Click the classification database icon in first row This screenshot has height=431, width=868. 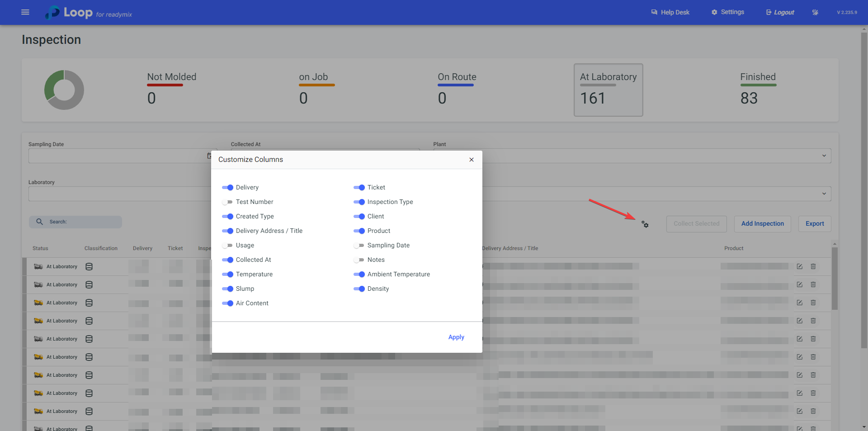click(x=89, y=266)
